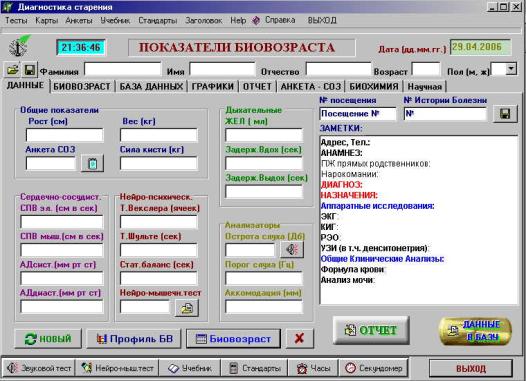Click the Задерж.Вдох (сек) field
This screenshot has width=526, height=381.
point(264,164)
